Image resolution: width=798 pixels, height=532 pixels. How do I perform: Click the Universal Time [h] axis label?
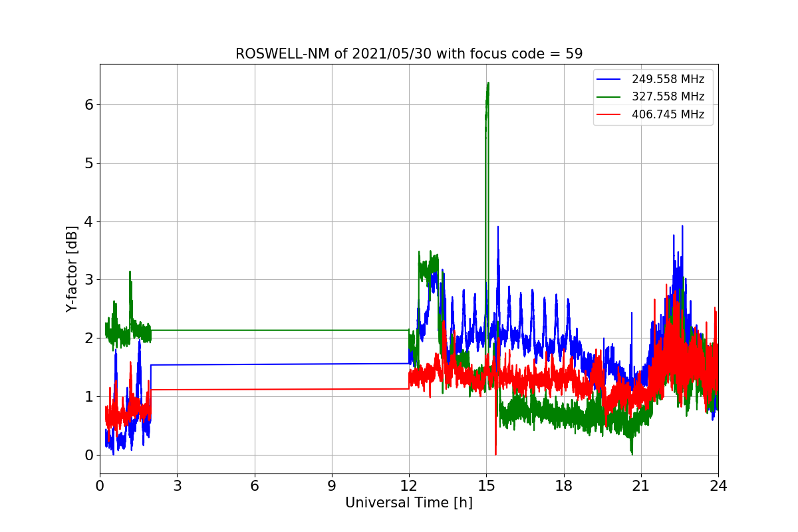point(409,503)
